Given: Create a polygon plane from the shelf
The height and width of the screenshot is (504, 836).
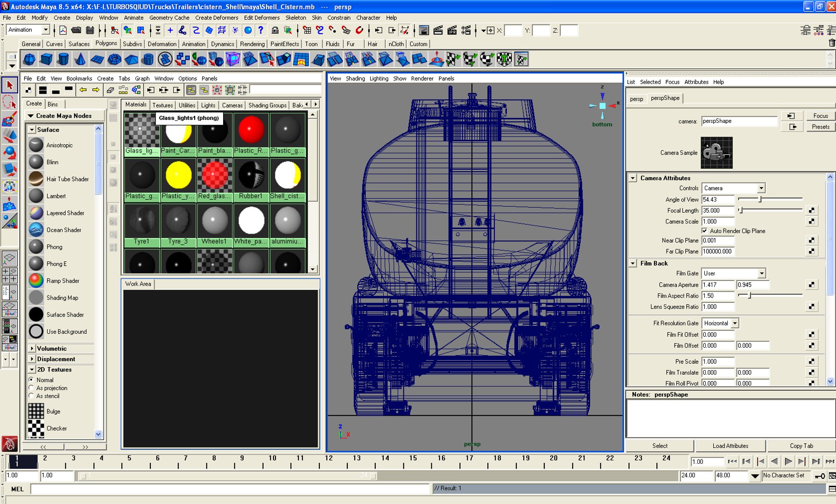Looking at the screenshot, I should pos(97,59).
